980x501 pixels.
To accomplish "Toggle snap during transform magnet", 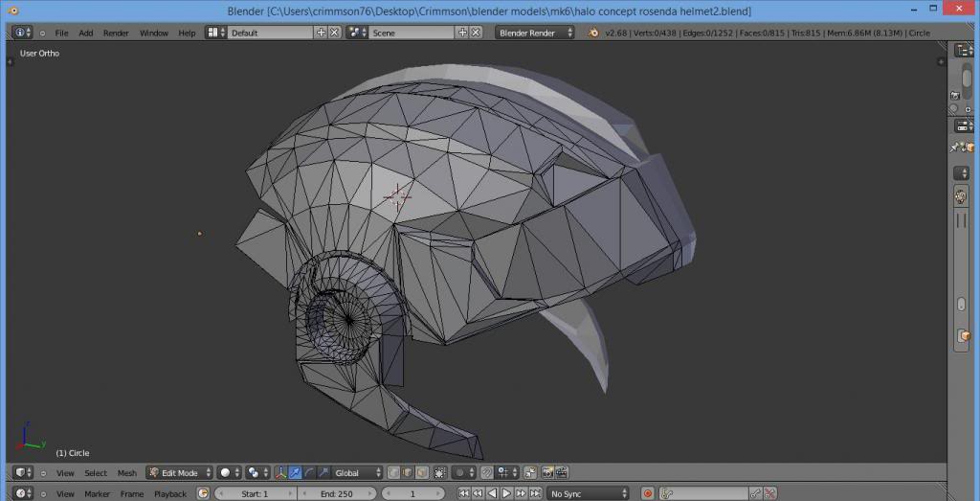I will [487, 473].
